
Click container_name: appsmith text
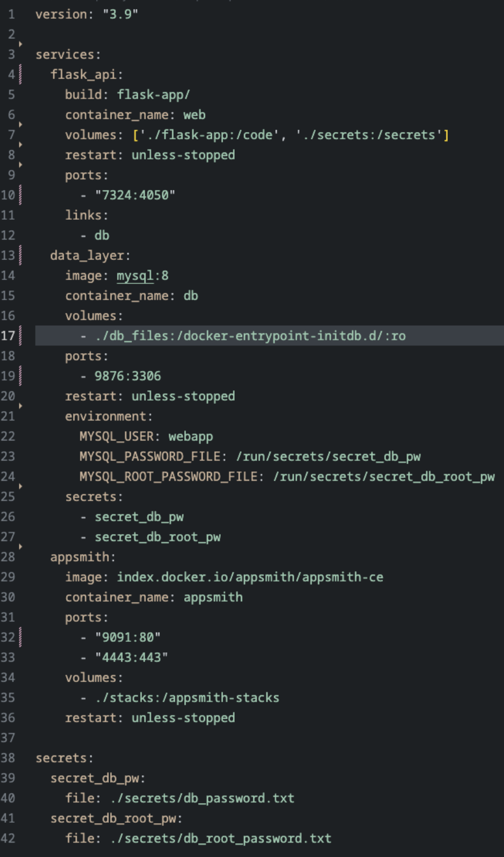[x=154, y=597]
